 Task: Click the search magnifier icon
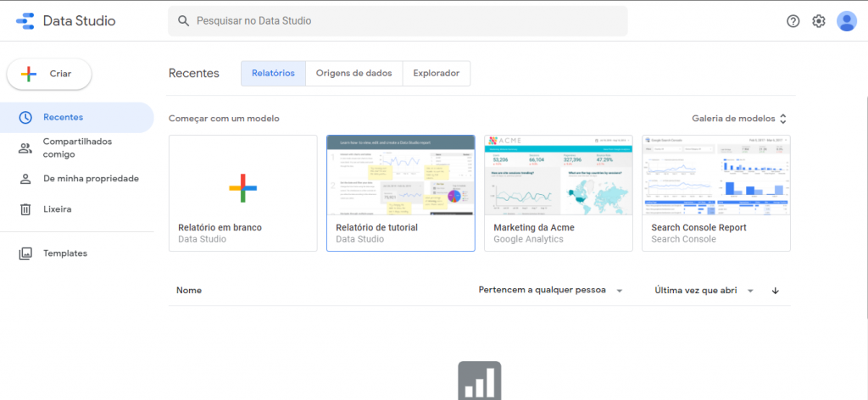[181, 20]
